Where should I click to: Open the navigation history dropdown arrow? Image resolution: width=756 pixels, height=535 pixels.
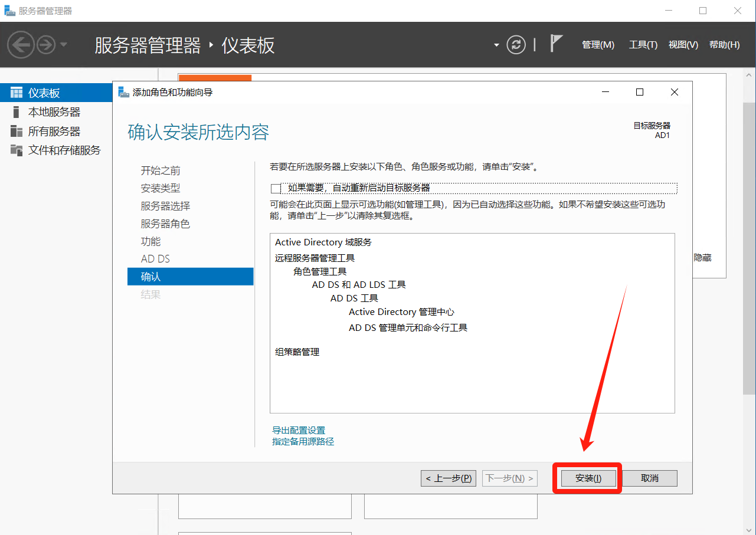[64, 45]
